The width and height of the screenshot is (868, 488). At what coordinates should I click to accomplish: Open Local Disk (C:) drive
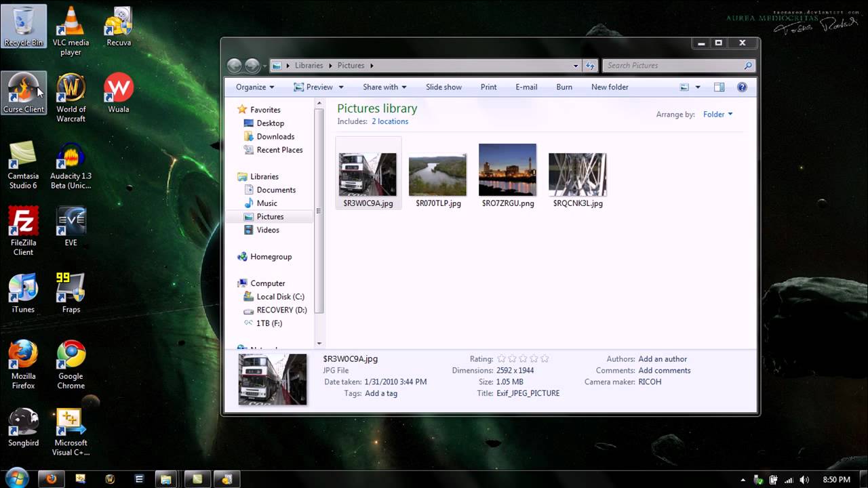[273, 297]
